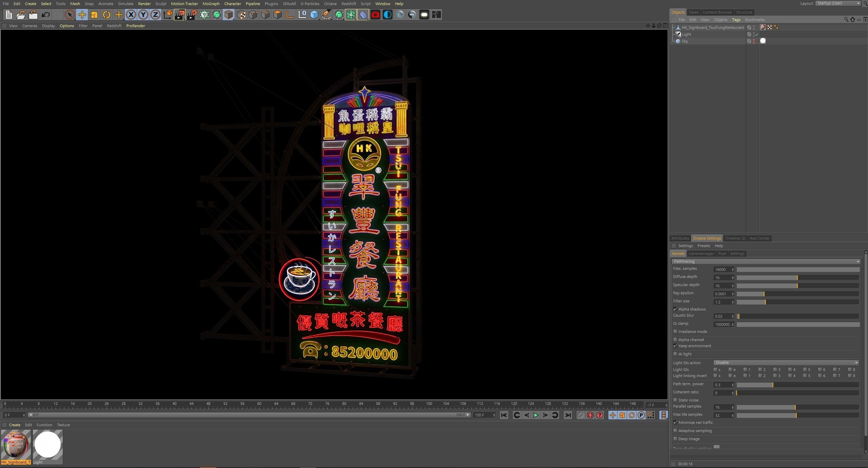Toggle the Y axis lock
The height and width of the screenshot is (468, 868).
(x=143, y=15)
